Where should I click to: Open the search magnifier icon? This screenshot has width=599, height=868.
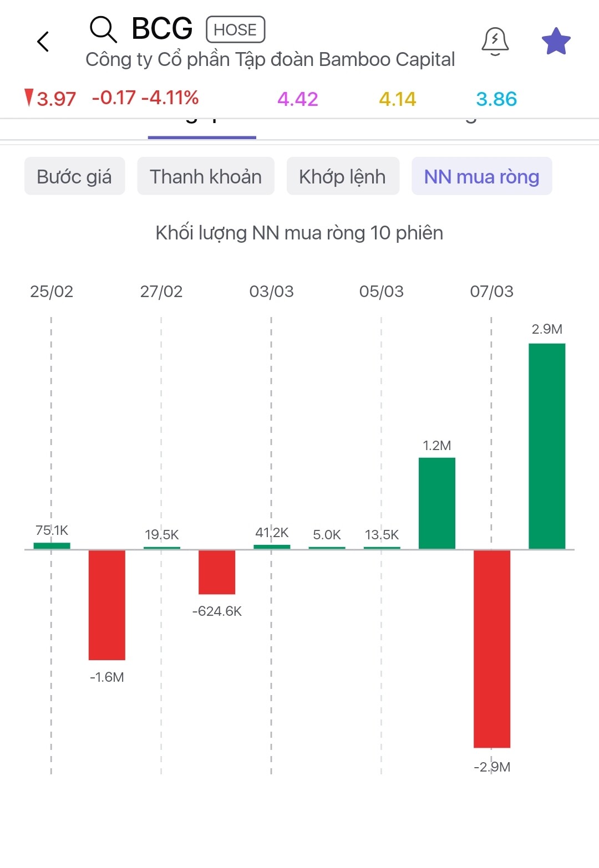tap(103, 29)
